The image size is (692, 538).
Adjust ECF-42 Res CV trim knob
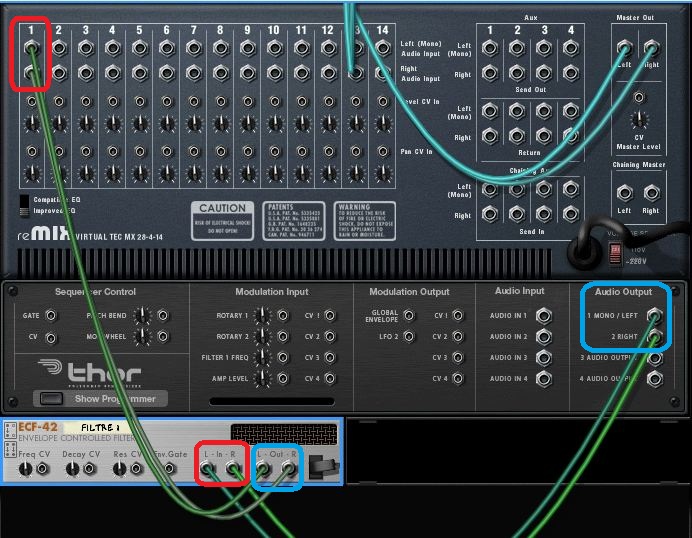click(120, 469)
